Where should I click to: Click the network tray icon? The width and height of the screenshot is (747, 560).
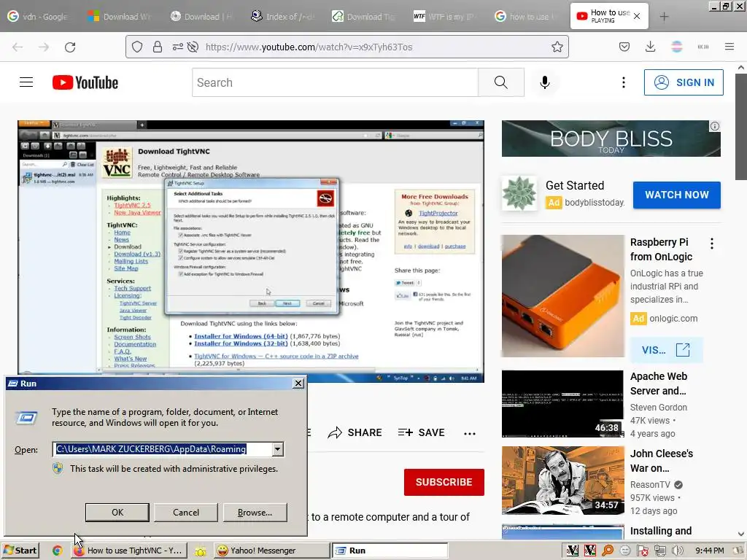[659, 551]
